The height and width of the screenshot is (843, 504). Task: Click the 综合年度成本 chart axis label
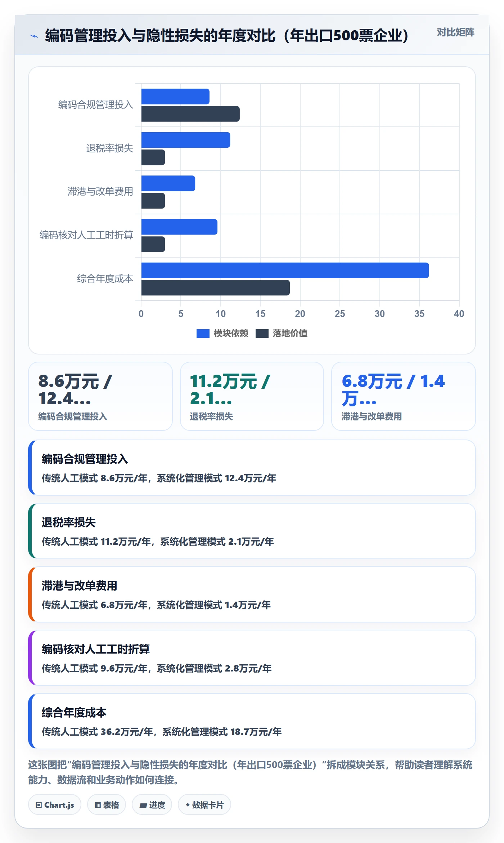(x=105, y=278)
